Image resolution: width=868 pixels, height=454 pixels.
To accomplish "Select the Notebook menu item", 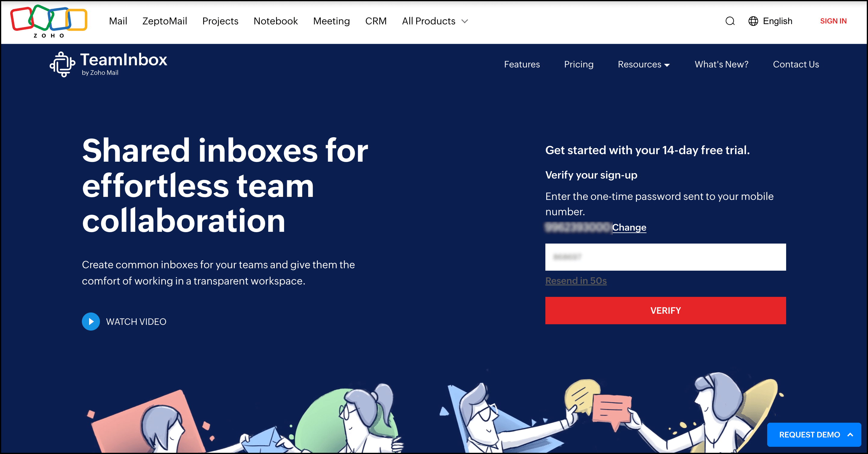I will click(275, 21).
